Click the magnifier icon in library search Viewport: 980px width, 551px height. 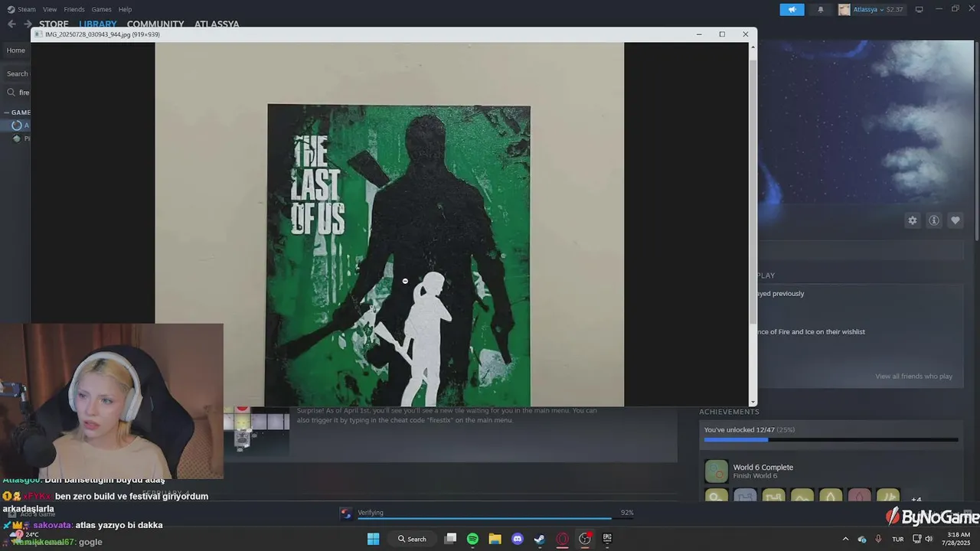pyautogui.click(x=11, y=93)
